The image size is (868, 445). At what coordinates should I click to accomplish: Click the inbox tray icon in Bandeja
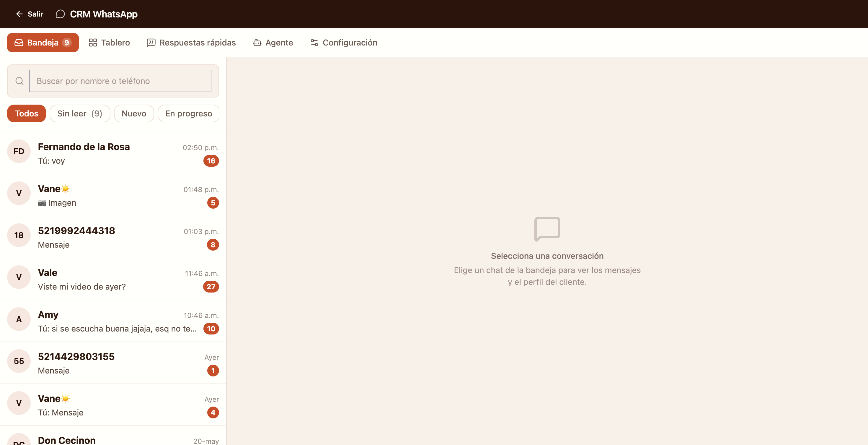(19, 43)
